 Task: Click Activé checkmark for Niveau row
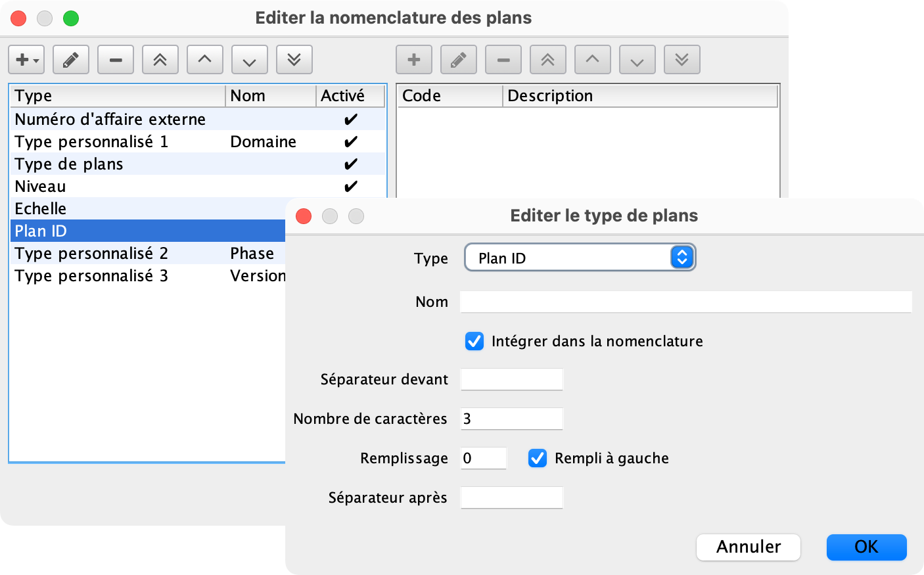coord(351,186)
